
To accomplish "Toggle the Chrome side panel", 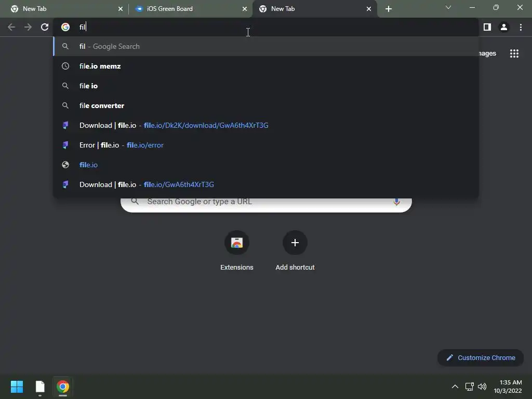I will pyautogui.click(x=487, y=27).
